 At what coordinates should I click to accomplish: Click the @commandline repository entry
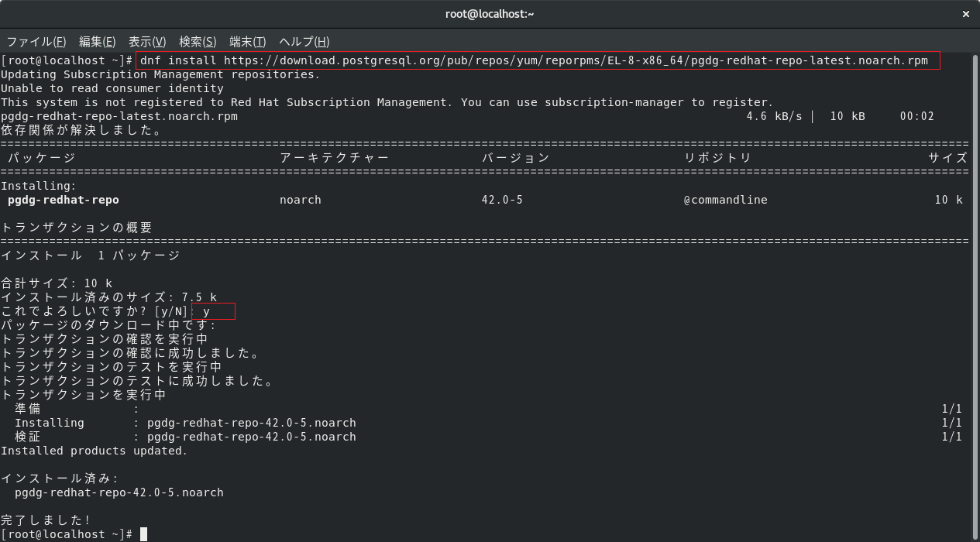(x=726, y=200)
